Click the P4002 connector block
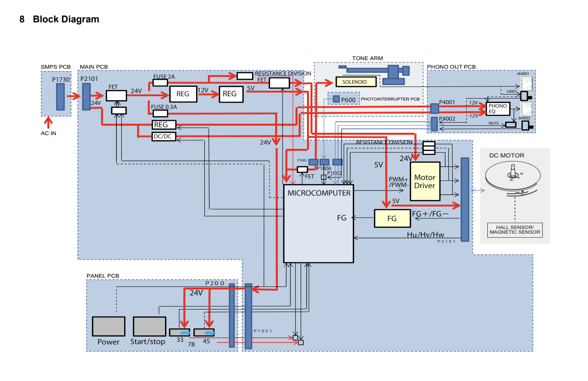 click(434, 124)
